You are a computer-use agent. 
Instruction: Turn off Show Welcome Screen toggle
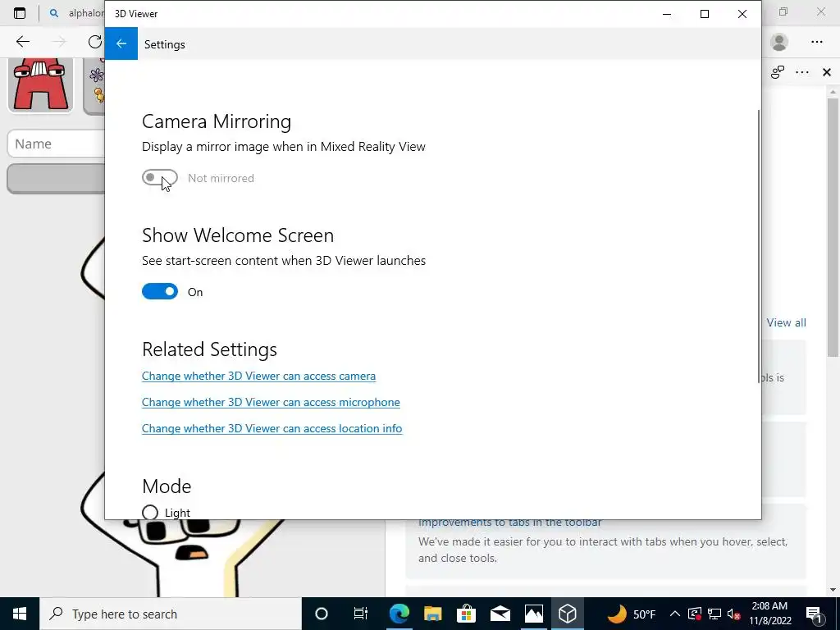tap(160, 291)
